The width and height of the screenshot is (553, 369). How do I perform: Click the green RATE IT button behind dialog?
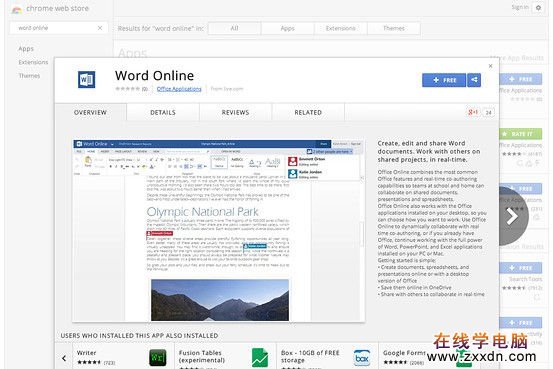pos(521,134)
